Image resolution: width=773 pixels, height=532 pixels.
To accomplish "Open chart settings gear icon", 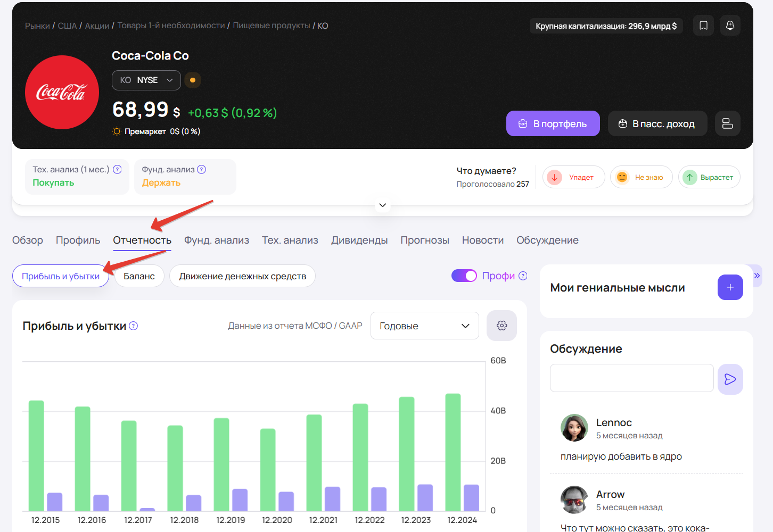I will click(501, 326).
